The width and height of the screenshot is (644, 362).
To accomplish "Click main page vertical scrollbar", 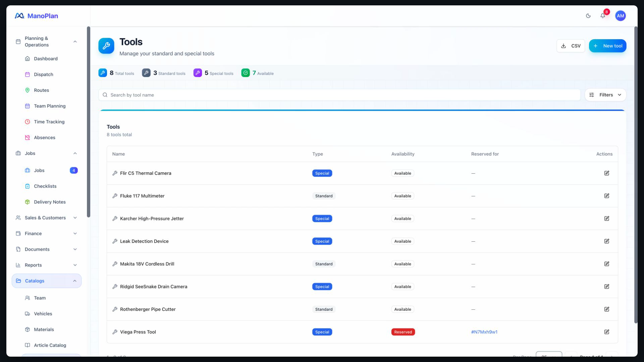I will click(635, 175).
